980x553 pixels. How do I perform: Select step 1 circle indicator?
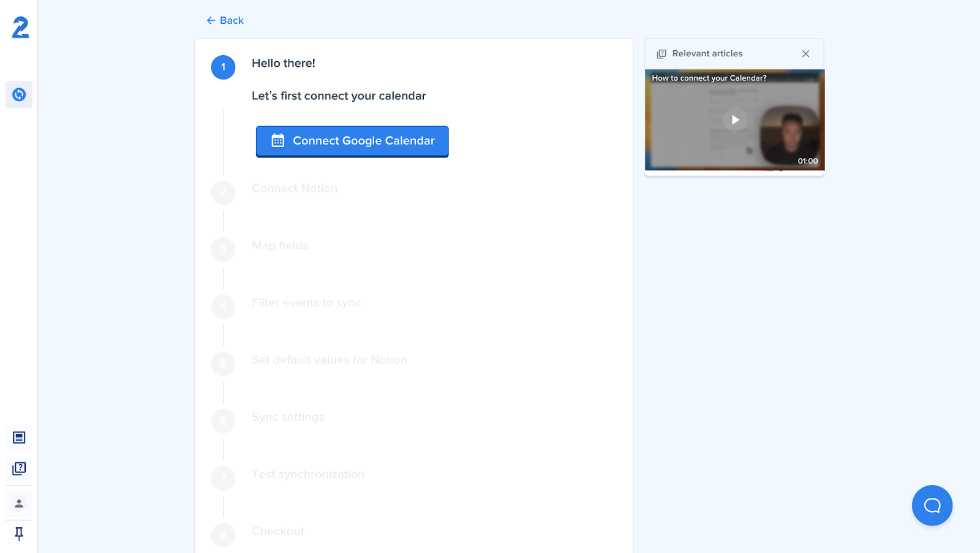click(223, 67)
